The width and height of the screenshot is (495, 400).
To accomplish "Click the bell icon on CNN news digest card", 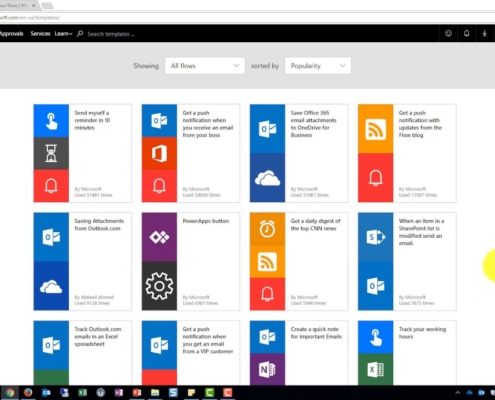I will (x=267, y=294).
